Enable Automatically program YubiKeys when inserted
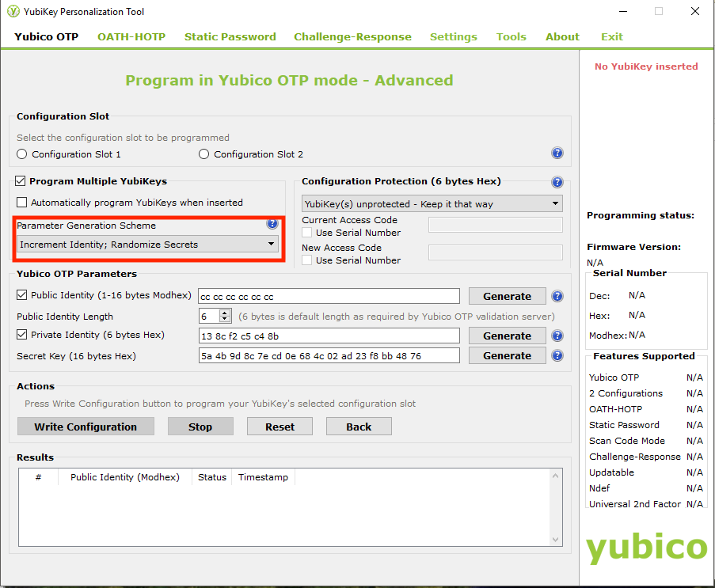The image size is (715, 588). [21, 202]
